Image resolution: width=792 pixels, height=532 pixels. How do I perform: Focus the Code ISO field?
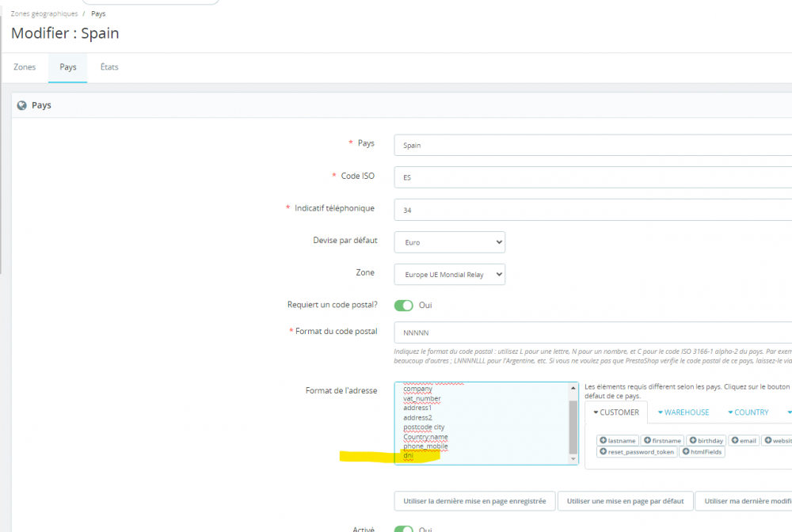(593, 177)
